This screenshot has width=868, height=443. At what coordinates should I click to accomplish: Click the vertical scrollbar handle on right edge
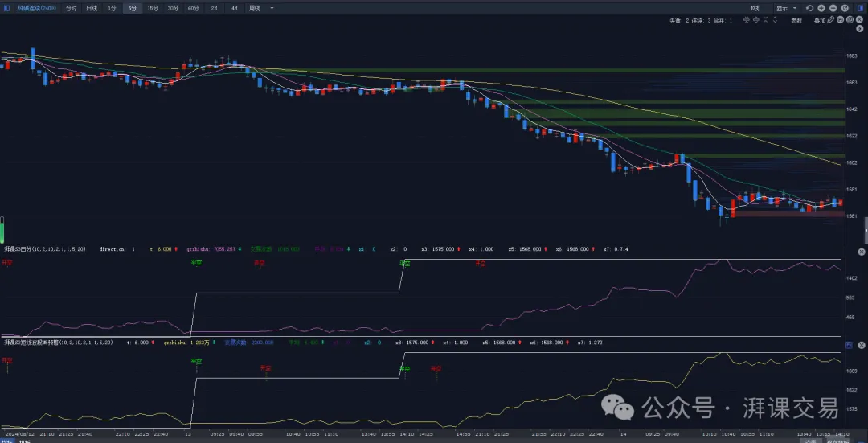[866, 230]
